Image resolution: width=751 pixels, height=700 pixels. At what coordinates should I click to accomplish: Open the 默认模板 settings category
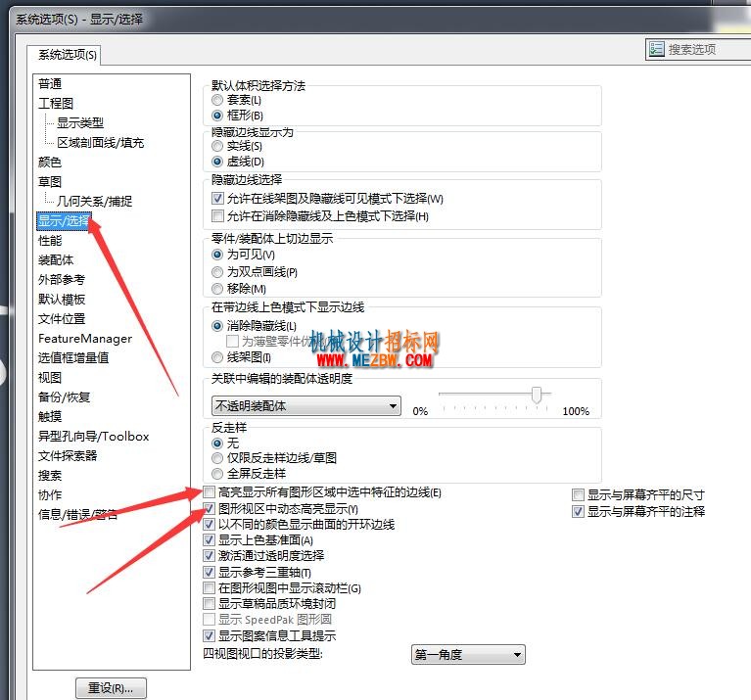[x=62, y=300]
